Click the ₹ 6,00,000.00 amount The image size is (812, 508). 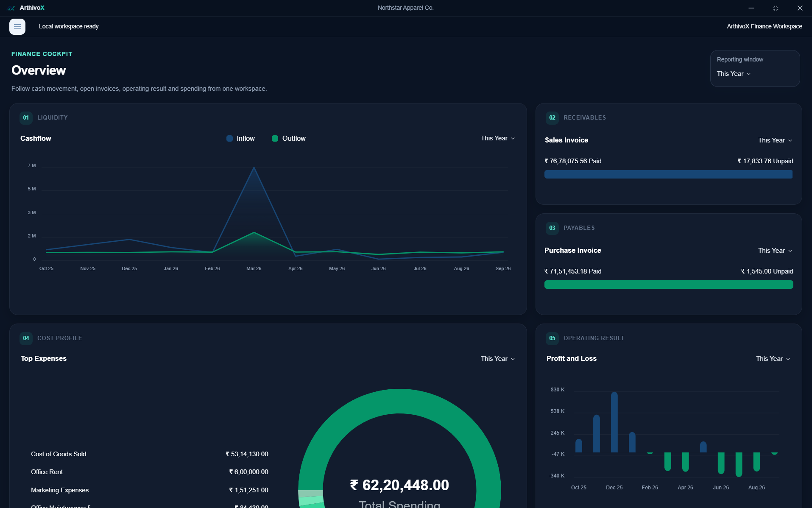[x=248, y=472]
